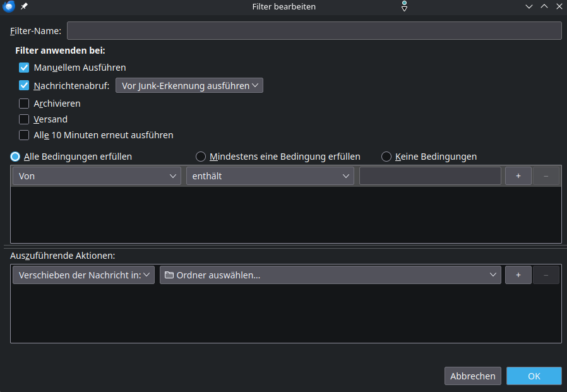Choose the Keine Bedingungen radio button

[386, 157]
